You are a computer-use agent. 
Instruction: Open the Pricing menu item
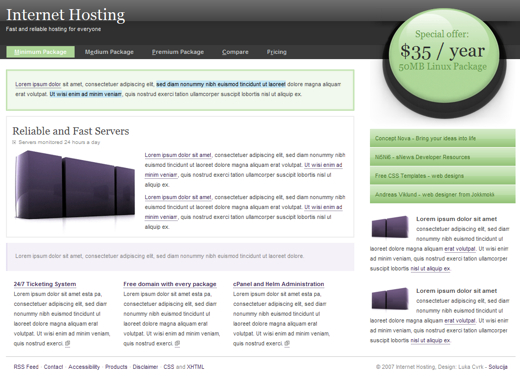[x=276, y=52]
